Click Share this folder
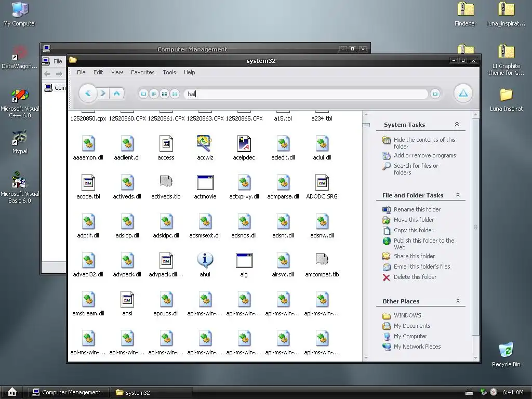Image resolution: width=532 pixels, height=399 pixels. pyautogui.click(x=414, y=256)
